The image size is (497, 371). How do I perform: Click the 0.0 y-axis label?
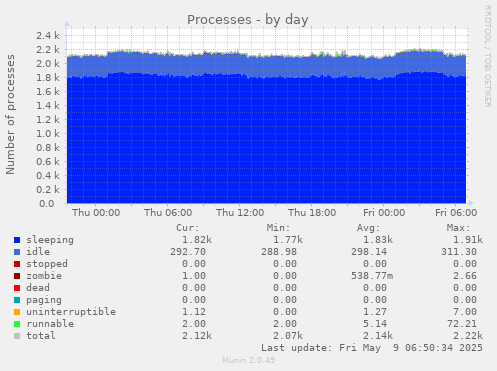tap(47, 203)
